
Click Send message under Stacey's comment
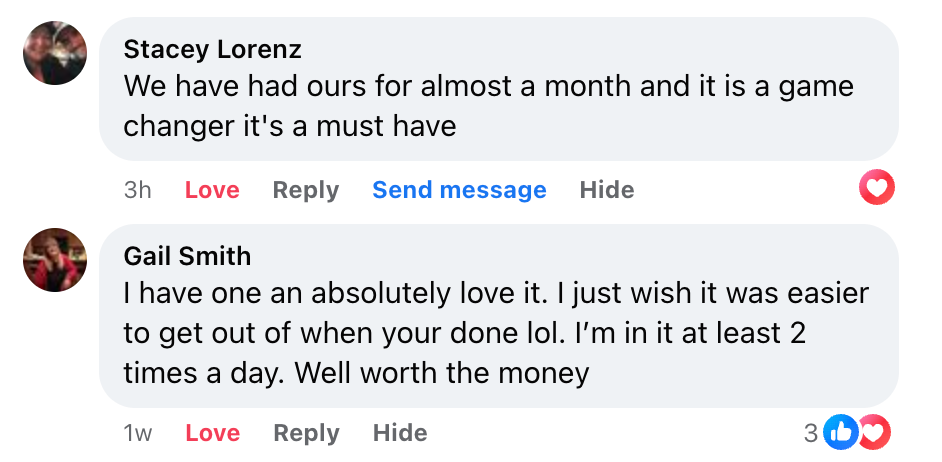(459, 190)
